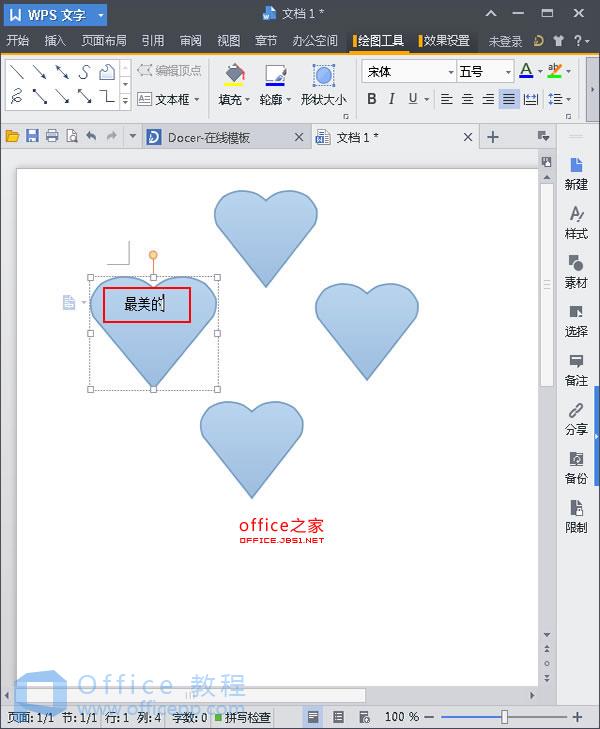Viewport: 600px width, 729px height.
Task: Toggle Bold formatting
Action: (372, 99)
